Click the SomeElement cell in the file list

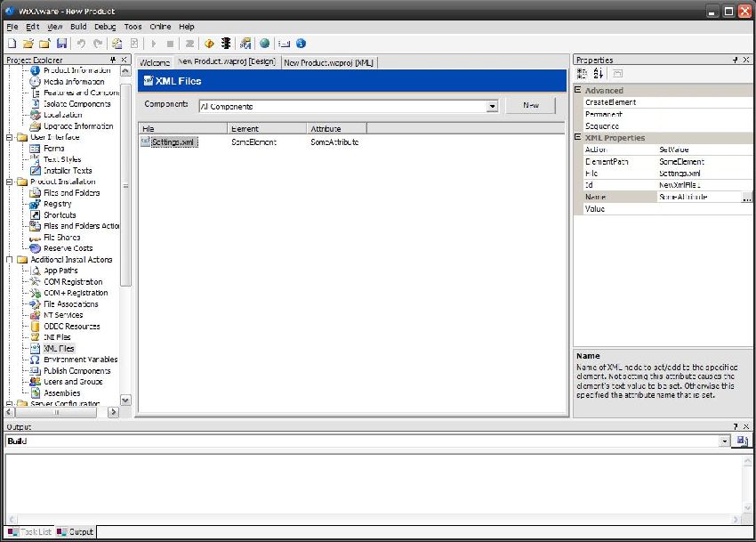point(254,142)
